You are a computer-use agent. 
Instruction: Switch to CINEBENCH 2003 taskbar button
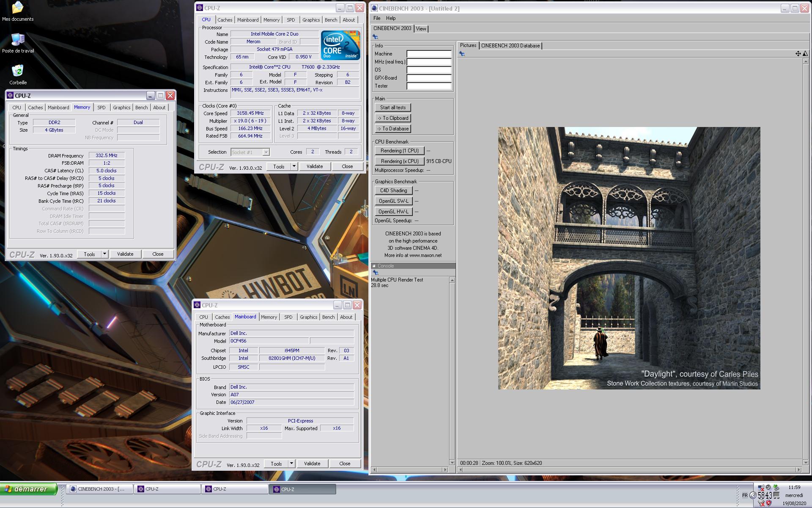click(x=100, y=489)
